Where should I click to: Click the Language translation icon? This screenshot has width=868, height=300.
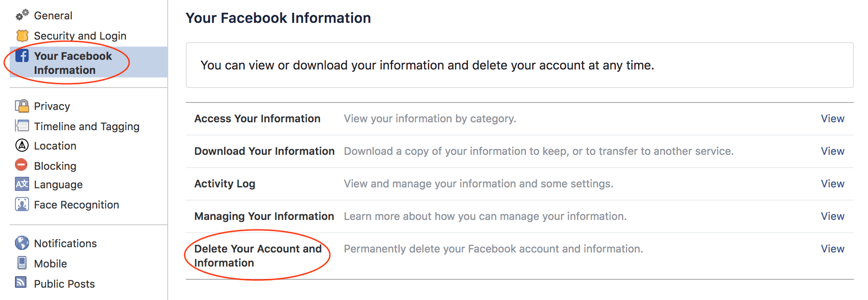[x=22, y=184]
